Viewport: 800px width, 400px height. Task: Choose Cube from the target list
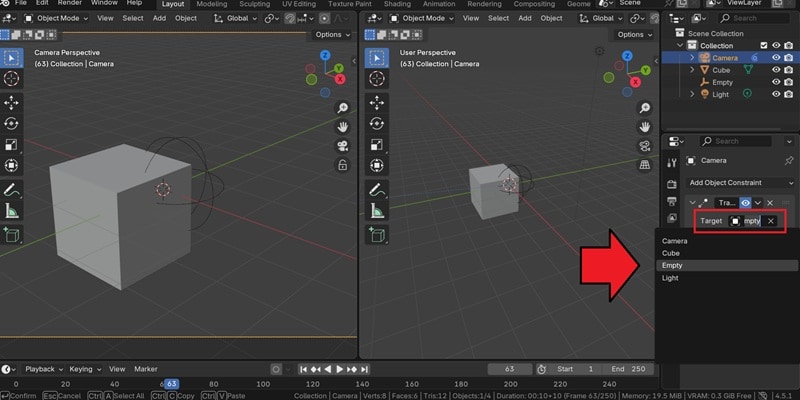pyautogui.click(x=727, y=253)
